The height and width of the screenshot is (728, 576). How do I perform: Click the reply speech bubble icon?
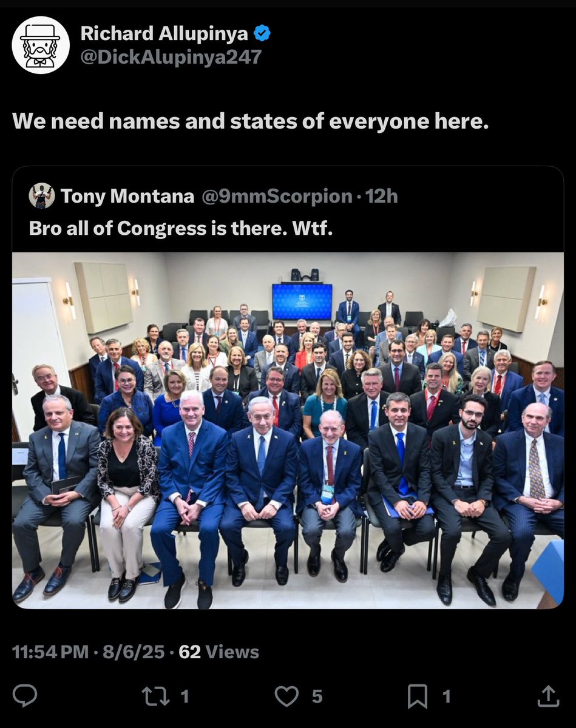(25, 696)
